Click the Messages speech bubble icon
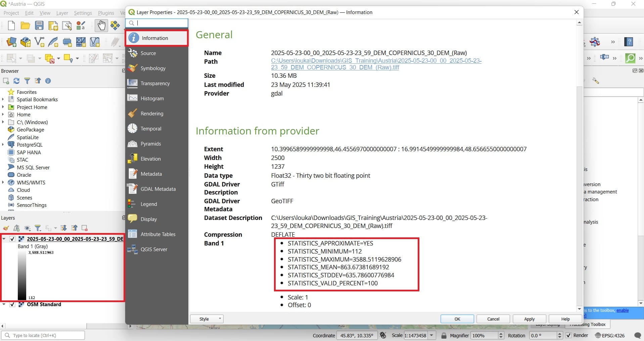 (x=637, y=335)
